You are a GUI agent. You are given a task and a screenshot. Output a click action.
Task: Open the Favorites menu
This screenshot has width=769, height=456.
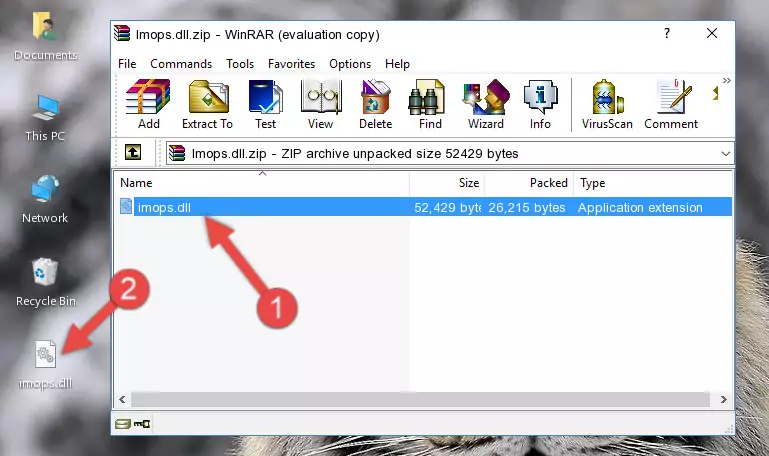291,64
